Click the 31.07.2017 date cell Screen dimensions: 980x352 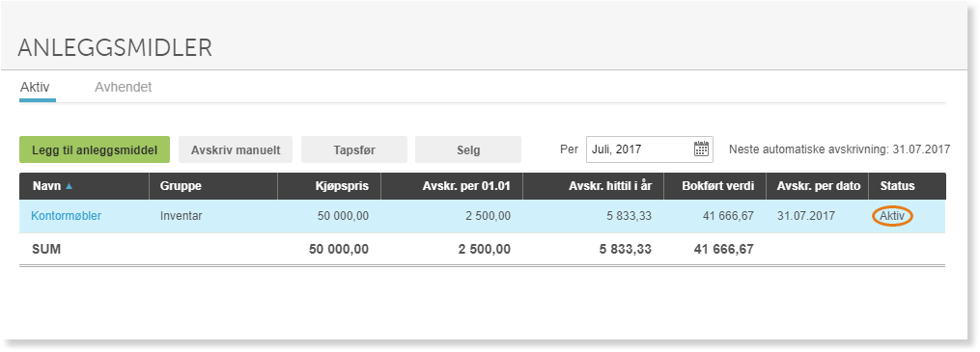pos(806,216)
